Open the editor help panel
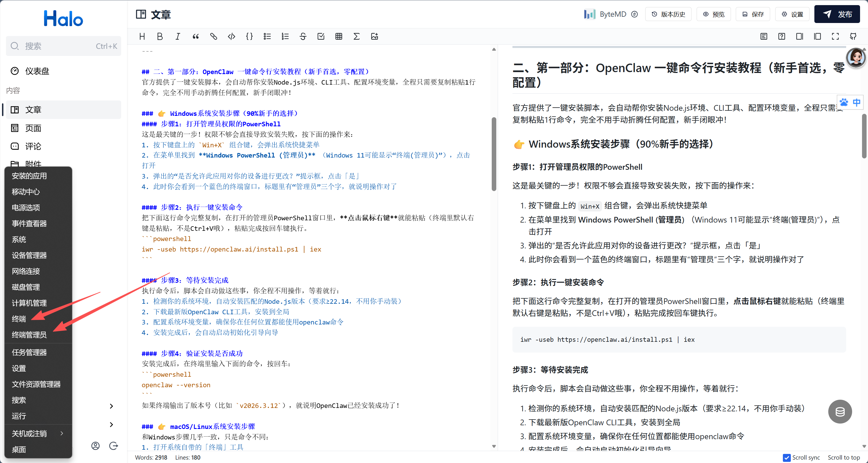This screenshot has height=463, width=868. pos(782,36)
